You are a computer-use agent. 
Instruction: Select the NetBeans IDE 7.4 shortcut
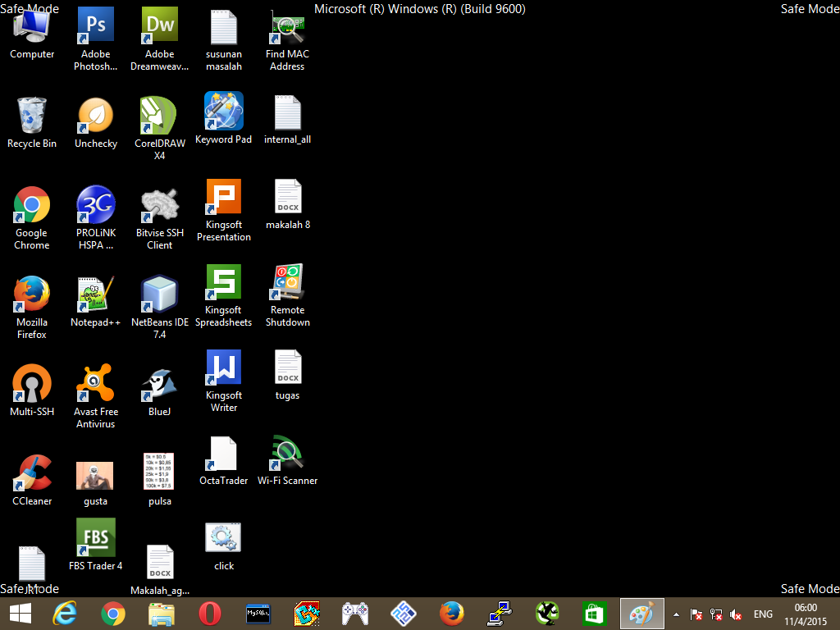(x=160, y=308)
